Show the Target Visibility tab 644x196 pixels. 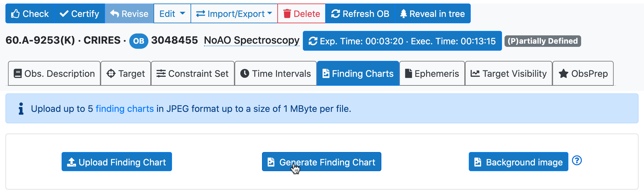coord(509,74)
